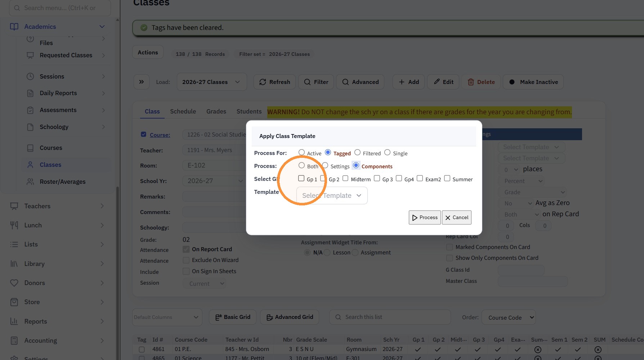Click the Sessions clock icon
This screenshot has width=644, height=360.
click(x=30, y=76)
